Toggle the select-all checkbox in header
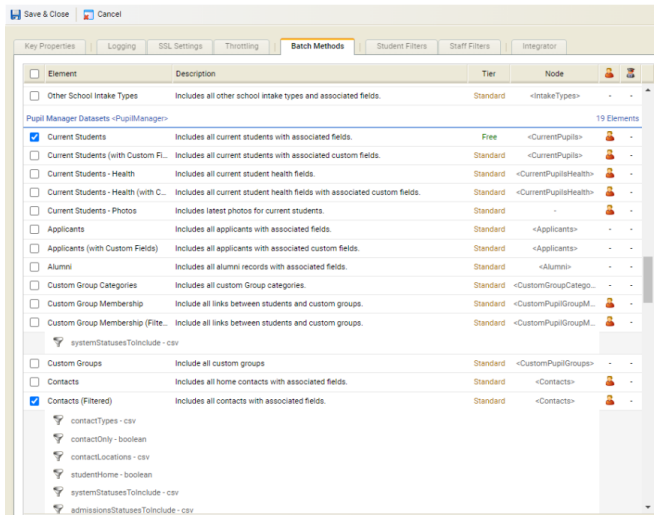Image resolution: width=662 pixels, height=525 pixels. click(35, 74)
